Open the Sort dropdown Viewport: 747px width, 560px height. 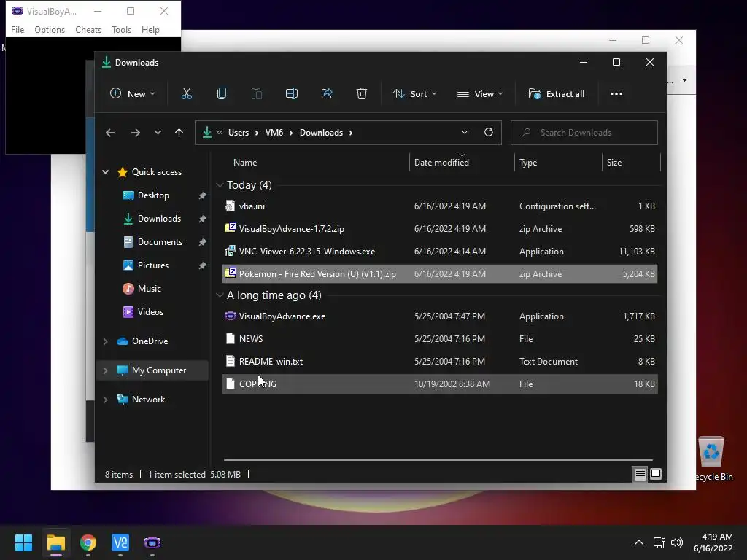click(414, 94)
